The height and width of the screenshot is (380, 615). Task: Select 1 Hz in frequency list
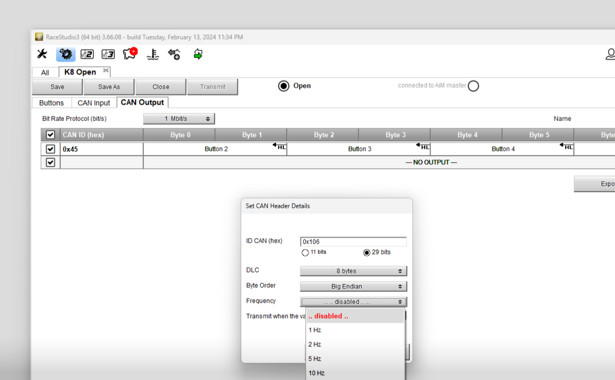(x=355, y=330)
